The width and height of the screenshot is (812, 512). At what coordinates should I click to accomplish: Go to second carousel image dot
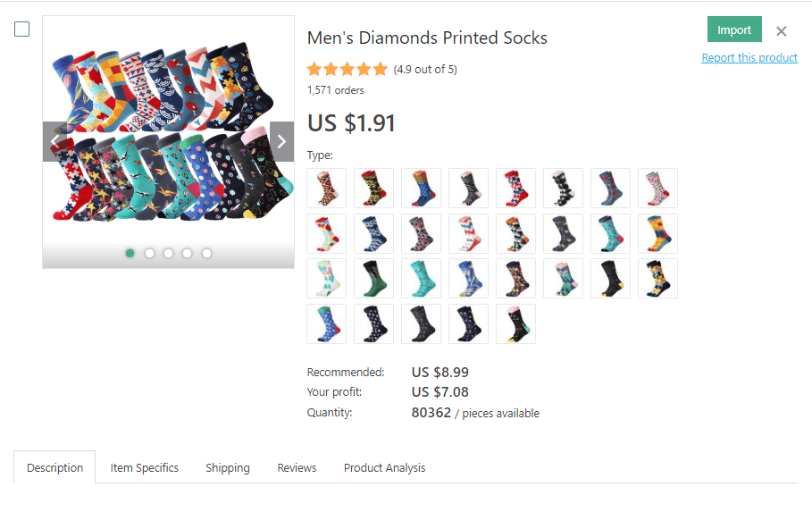(149, 253)
